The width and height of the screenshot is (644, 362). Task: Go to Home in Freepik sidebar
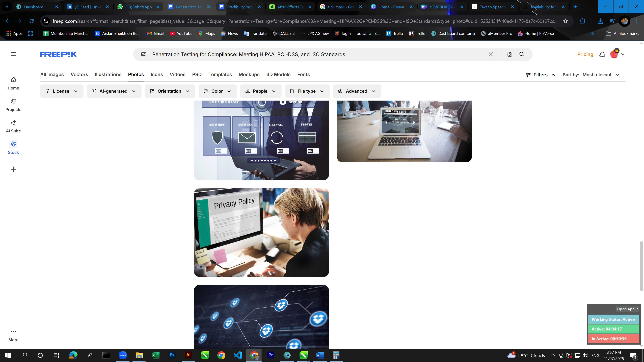coord(13,83)
